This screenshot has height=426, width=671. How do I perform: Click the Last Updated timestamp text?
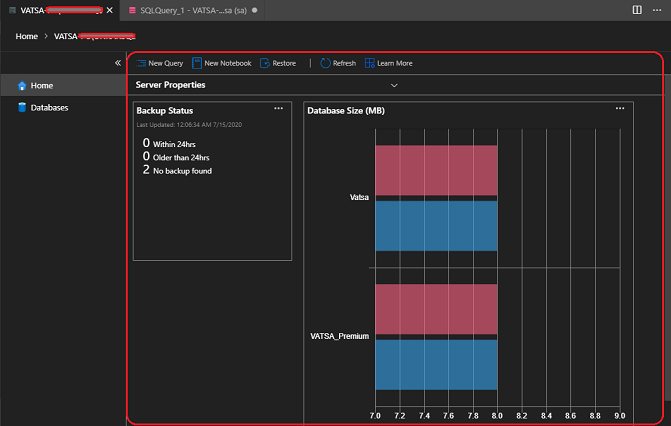click(189, 125)
